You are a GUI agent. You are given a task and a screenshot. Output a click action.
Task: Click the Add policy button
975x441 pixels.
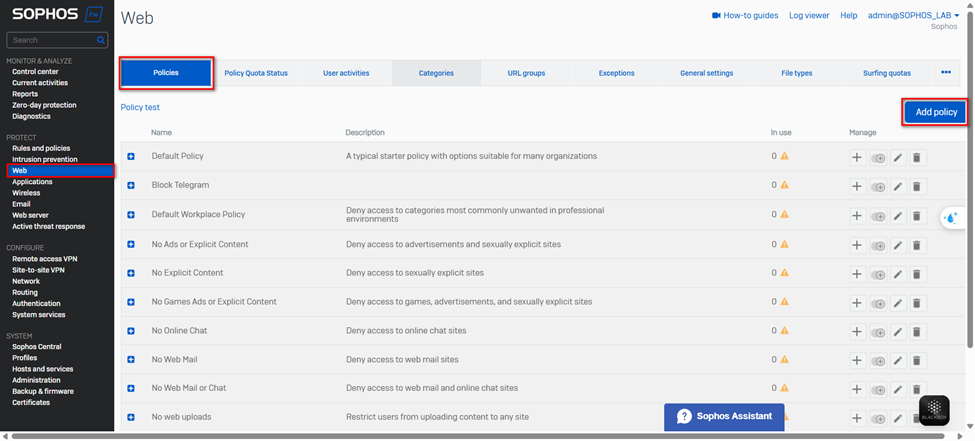(936, 112)
